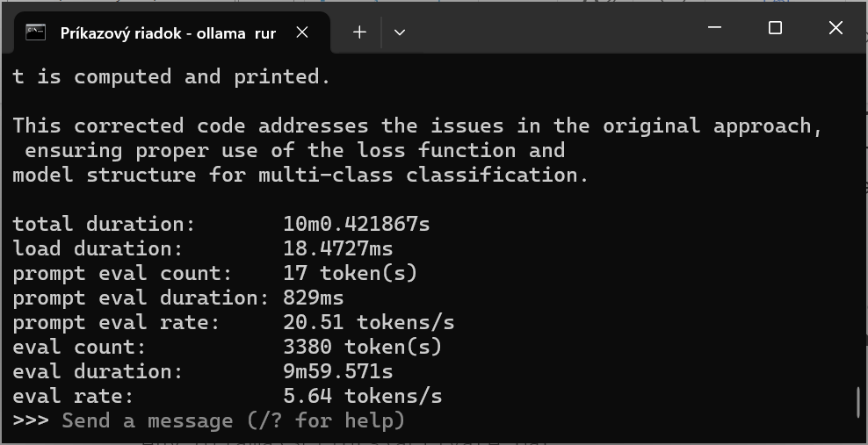Click the prompt eval count "17 token(s)"
868x445 pixels.
point(350,273)
